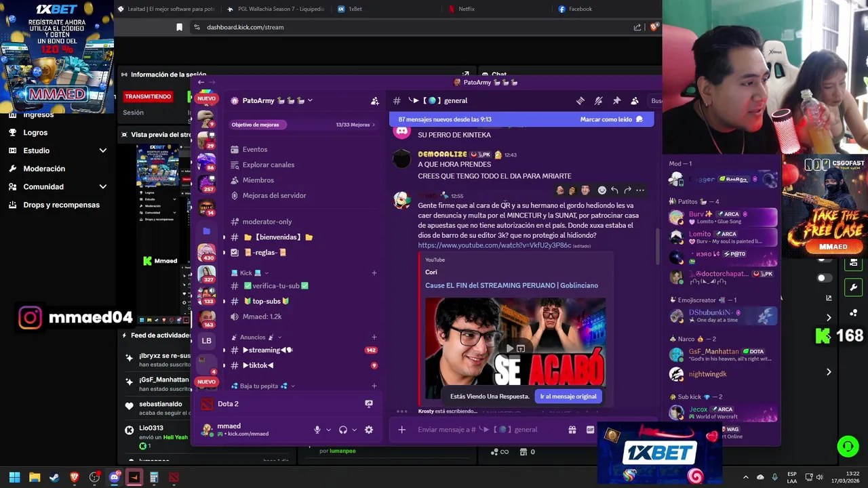868x488 pixels.
Task: Open Explorar canales in Discord sidebar
Action: [x=269, y=165]
